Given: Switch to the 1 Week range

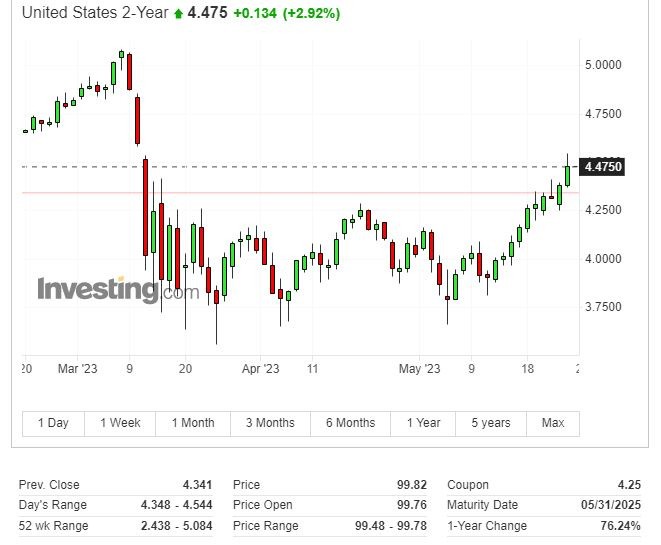Looking at the screenshot, I should pos(120,423).
